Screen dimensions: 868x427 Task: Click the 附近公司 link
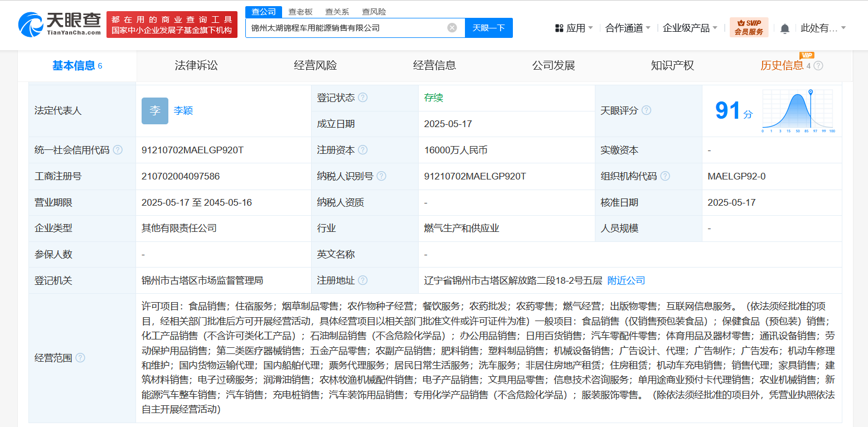626,280
